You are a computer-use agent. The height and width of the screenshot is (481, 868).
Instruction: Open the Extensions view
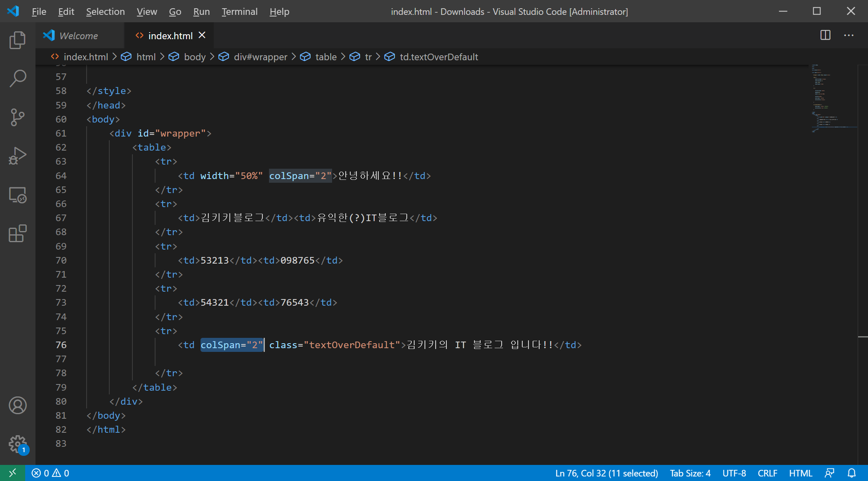[17, 233]
